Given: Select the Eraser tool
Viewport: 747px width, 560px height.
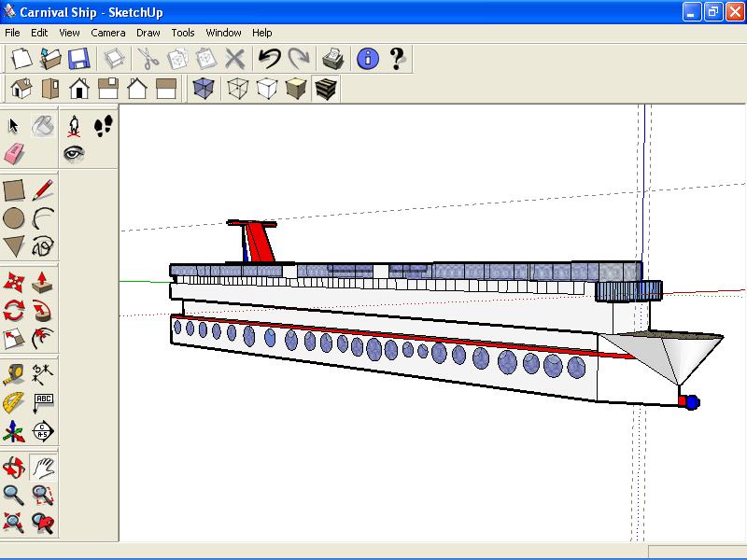Looking at the screenshot, I should pos(14,154).
